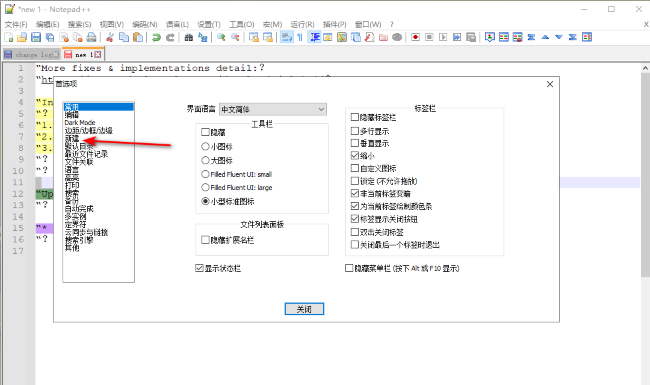Click the Start Recording macro icon
Screen dimensions: 650x385
(x=415, y=37)
